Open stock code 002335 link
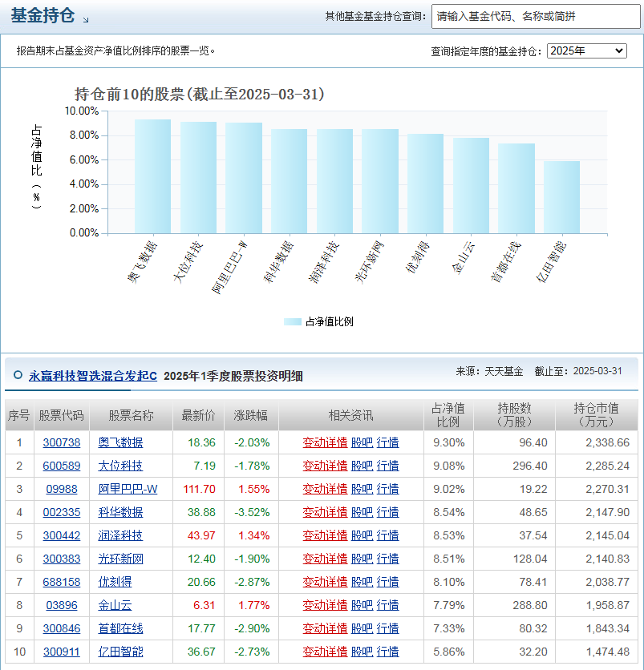Image resolution: width=644 pixels, height=670 pixels. point(62,512)
